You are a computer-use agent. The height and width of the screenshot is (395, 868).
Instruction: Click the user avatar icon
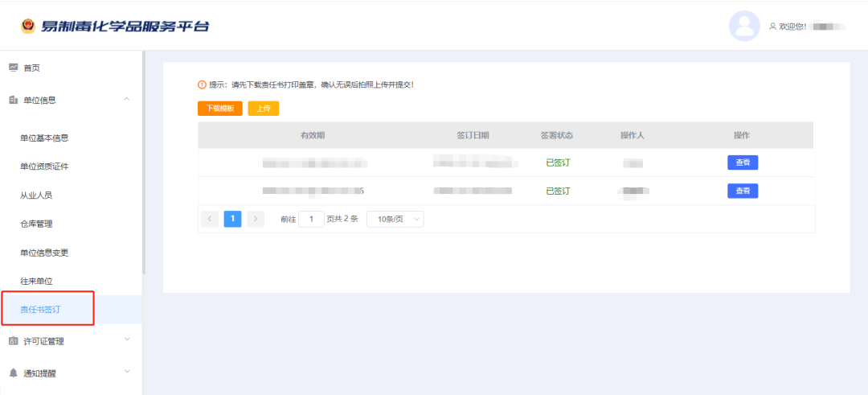point(744,26)
